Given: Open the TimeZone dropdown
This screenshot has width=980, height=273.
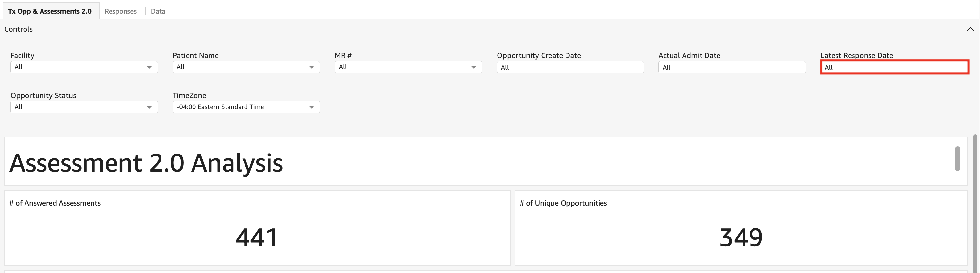Looking at the screenshot, I should pos(246,107).
